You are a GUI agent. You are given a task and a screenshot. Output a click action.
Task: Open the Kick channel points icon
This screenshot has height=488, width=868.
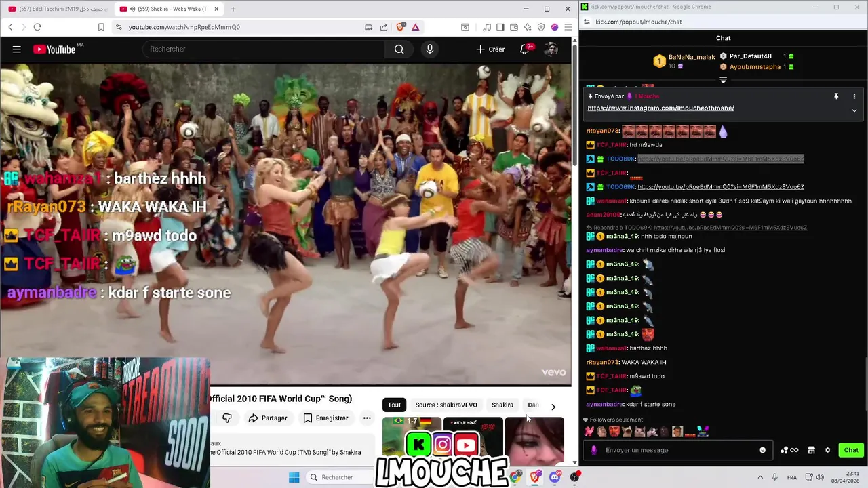[x=789, y=450]
